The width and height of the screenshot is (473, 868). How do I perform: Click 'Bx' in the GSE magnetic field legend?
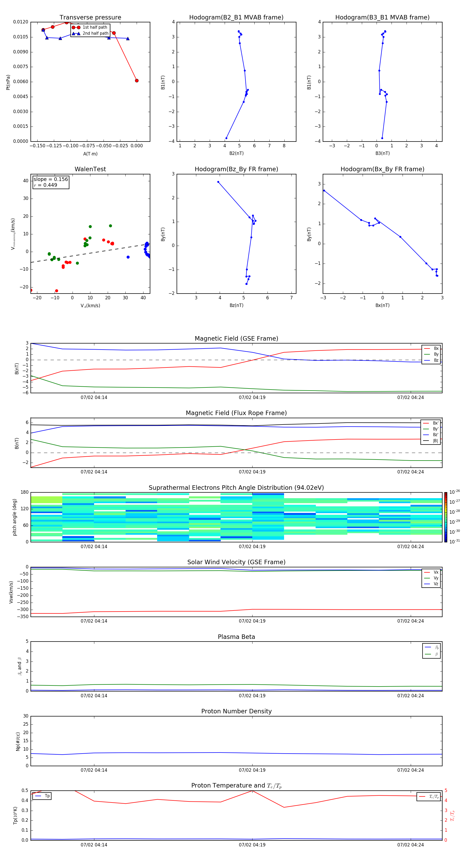[x=431, y=349]
